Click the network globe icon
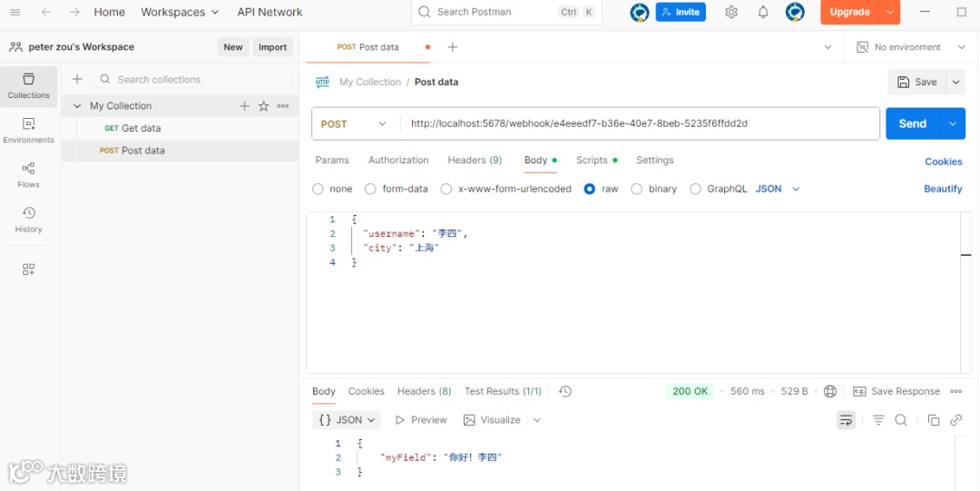Screen dimensions: 980x491 pyautogui.click(x=830, y=391)
